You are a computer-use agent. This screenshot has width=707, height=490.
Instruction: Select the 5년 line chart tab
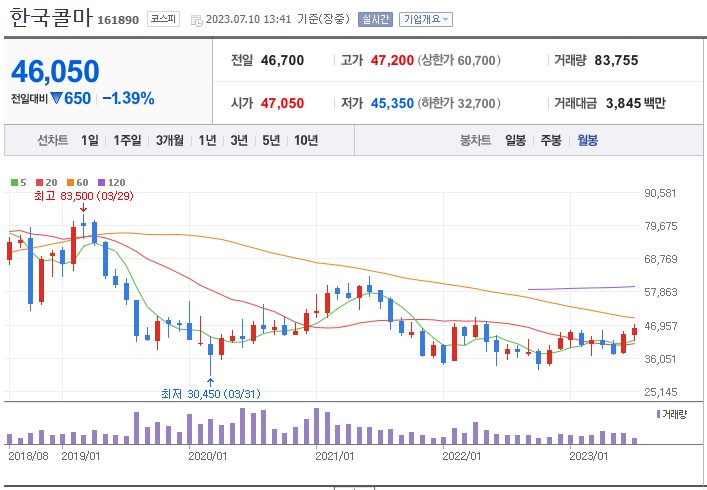pyautogui.click(x=271, y=140)
